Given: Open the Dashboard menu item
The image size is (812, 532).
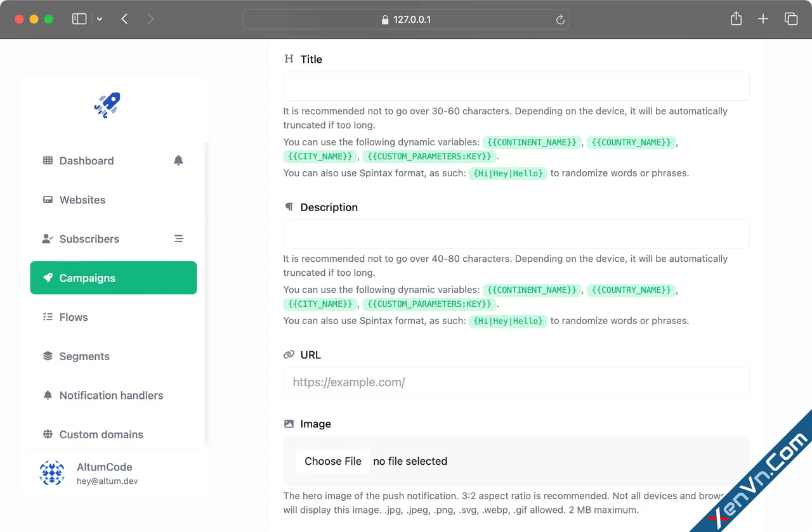Looking at the screenshot, I should [86, 161].
